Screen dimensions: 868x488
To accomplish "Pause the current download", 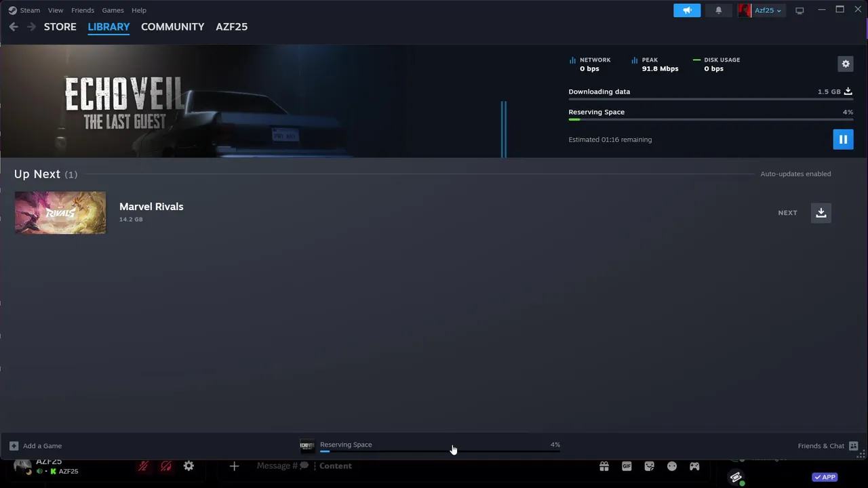I will 843,140.
